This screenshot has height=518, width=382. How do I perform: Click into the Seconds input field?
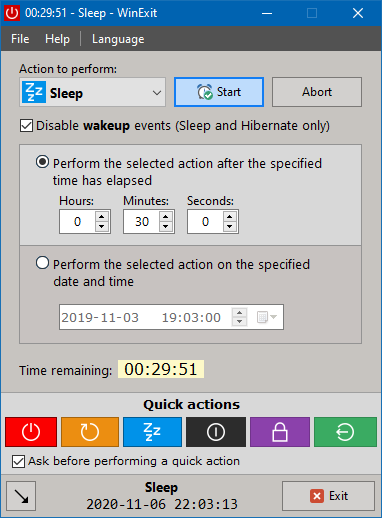[205, 222]
